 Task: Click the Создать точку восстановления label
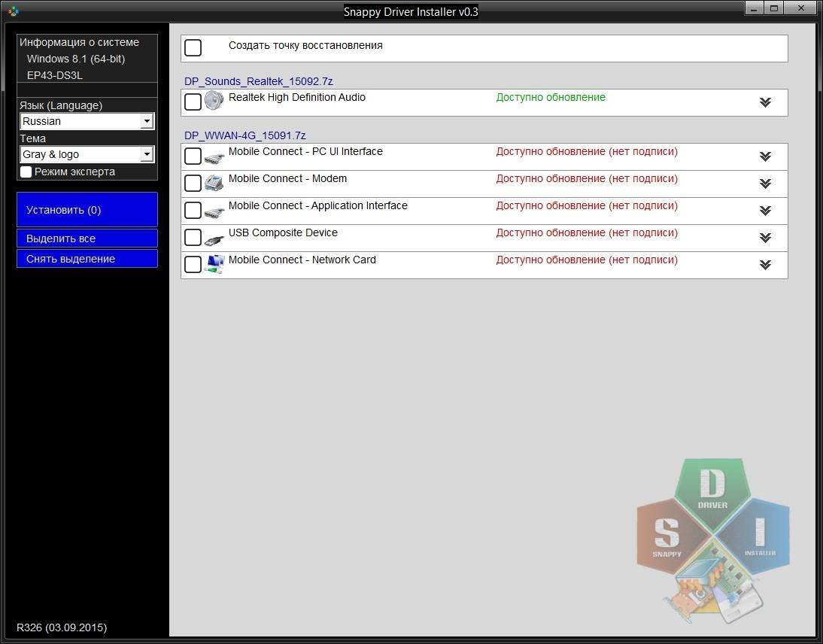point(305,46)
